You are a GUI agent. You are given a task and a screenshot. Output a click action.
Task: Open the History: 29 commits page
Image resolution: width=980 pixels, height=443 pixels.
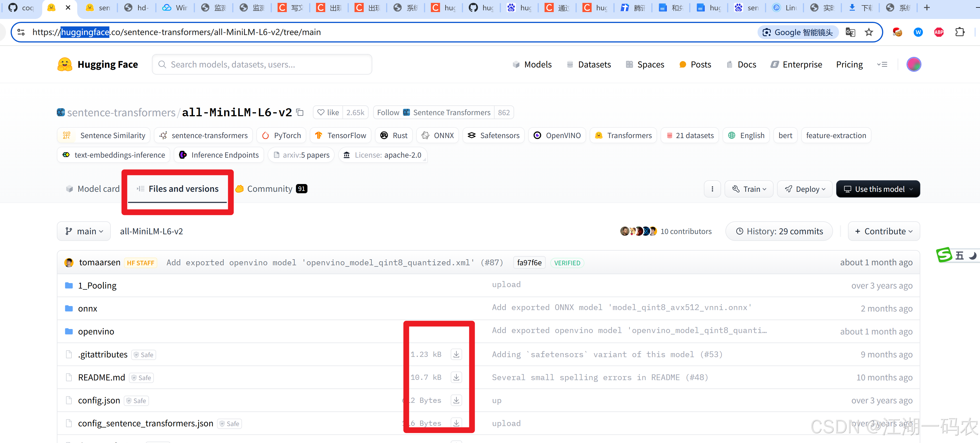point(778,231)
